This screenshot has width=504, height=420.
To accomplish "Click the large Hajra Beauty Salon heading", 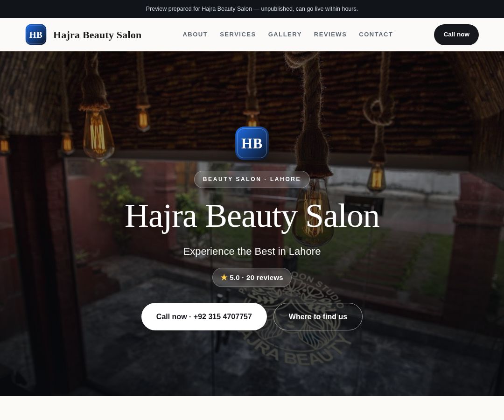I will 252,216.
